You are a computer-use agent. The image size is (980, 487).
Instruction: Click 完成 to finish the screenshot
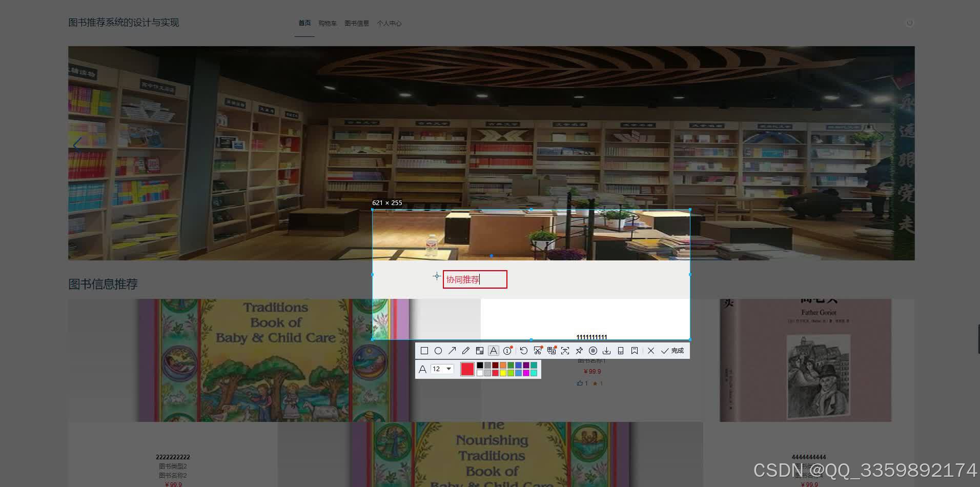point(672,351)
